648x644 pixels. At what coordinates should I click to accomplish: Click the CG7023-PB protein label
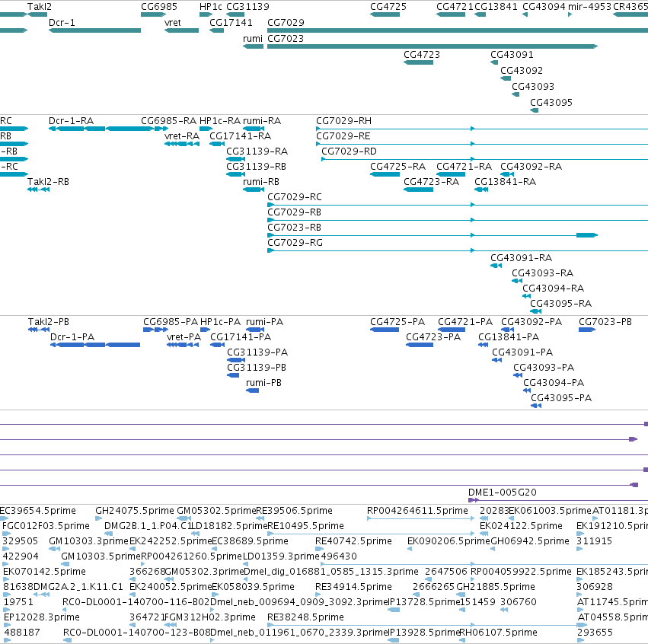click(x=605, y=322)
